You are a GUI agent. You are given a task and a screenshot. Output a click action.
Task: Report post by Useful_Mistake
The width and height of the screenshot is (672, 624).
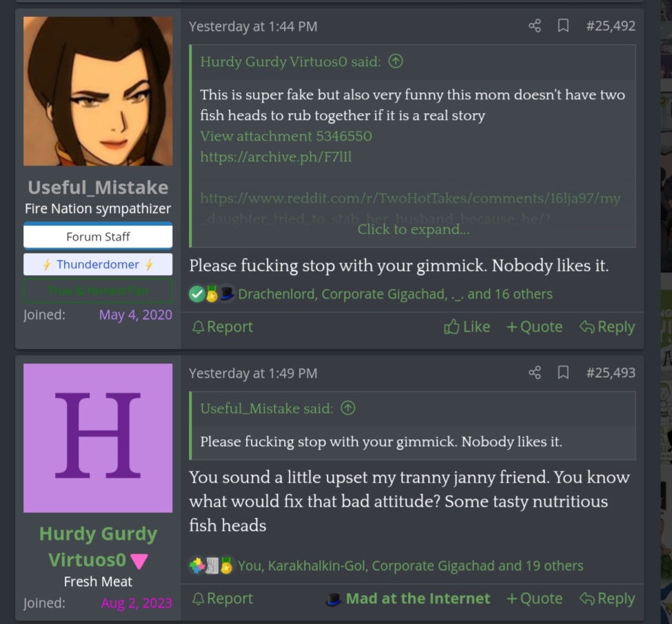pyautogui.click(x=223, y=327)
